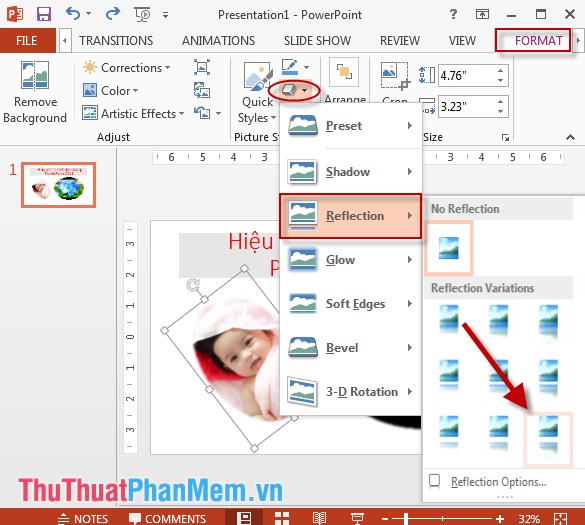Toggle the COMMENTS pane

click(167, 518)
